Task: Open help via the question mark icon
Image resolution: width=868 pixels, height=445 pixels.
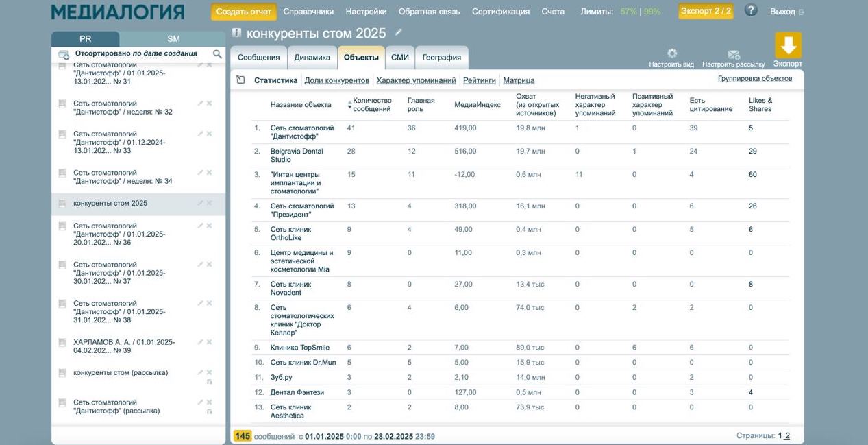Action: [751, 11]
